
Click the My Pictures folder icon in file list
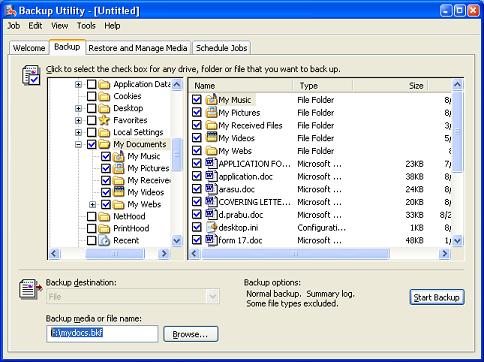pyautogui.click(x=211, y=112)
